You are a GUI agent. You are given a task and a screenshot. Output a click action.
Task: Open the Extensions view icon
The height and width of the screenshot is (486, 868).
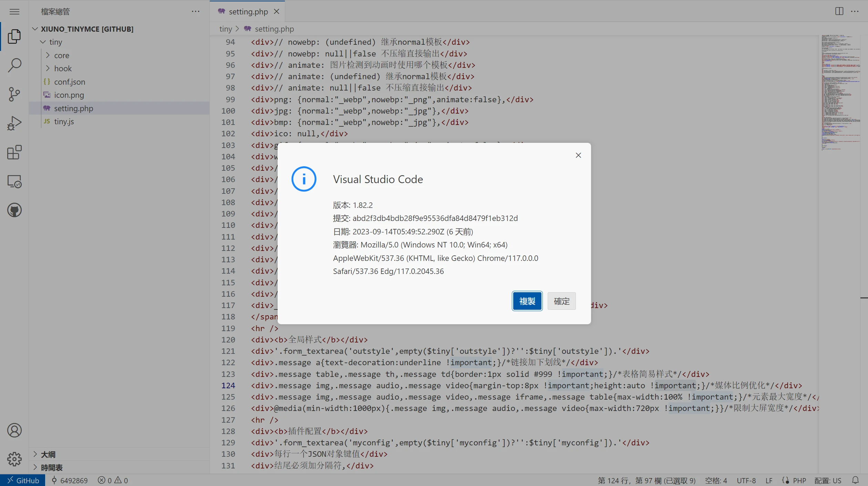tap(14, 152)
